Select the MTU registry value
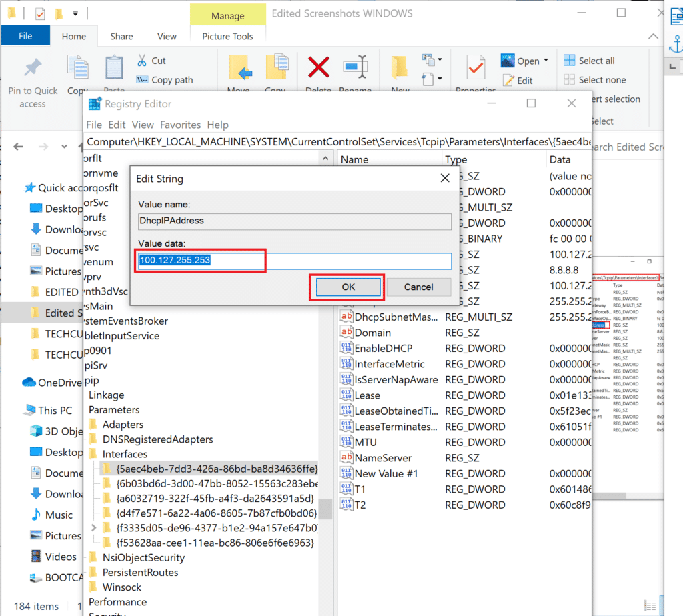Screen dimensions: 683x616 point(366,442)
